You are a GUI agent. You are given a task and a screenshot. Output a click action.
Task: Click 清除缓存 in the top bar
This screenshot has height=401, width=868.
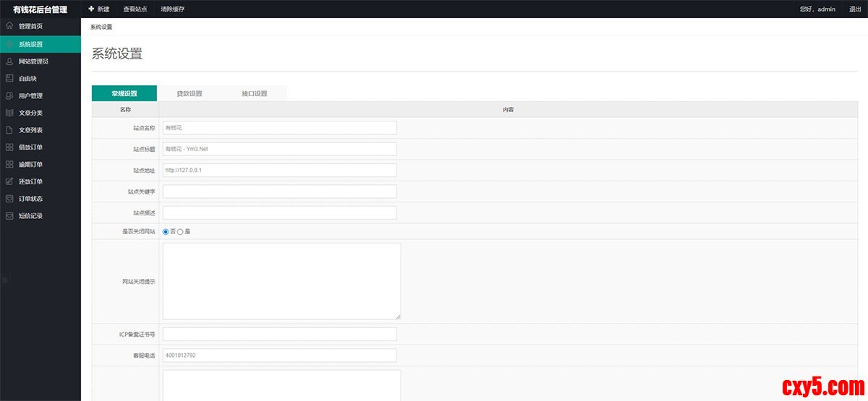point(172,9)
